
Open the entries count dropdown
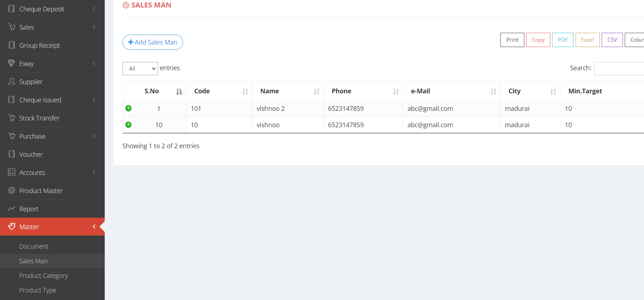click(x=140, y=68)
